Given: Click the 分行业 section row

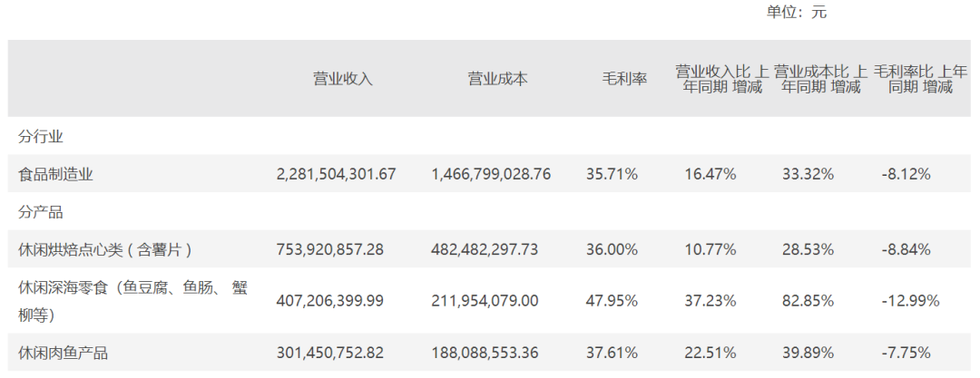Looking at the screenshot, I should coord(41,136).
